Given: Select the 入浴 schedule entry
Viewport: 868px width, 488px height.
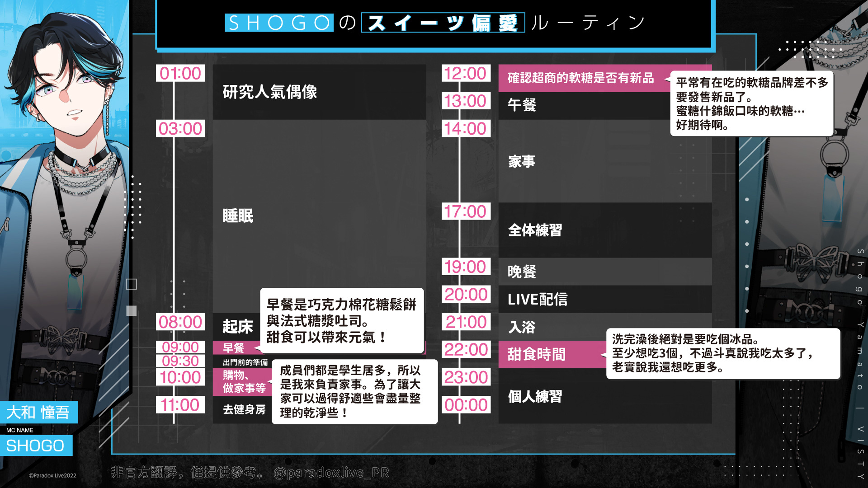Looking at the screenshot, I should pos(605,327).
